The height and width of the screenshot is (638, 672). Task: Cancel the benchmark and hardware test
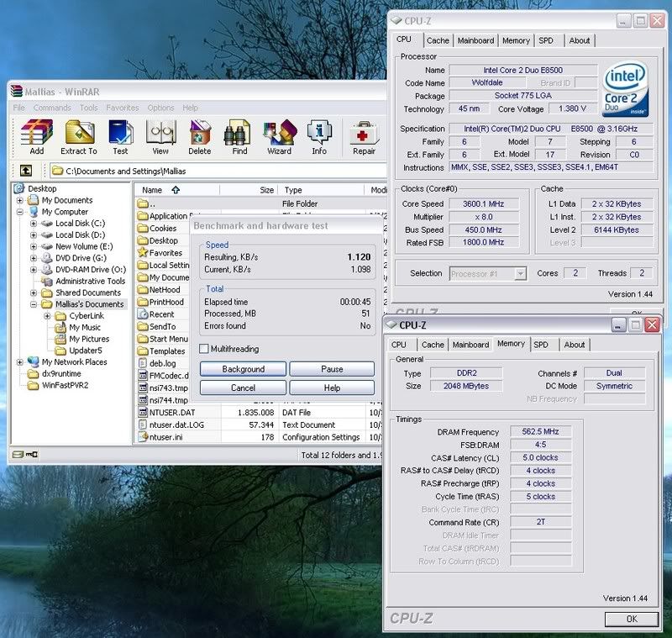point(243,388)
